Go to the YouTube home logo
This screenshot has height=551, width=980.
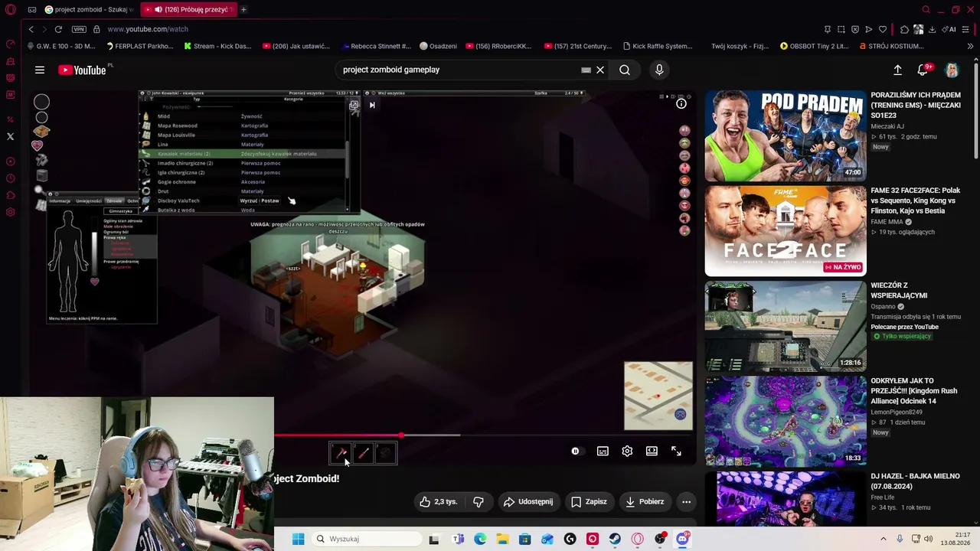[82, 70]
